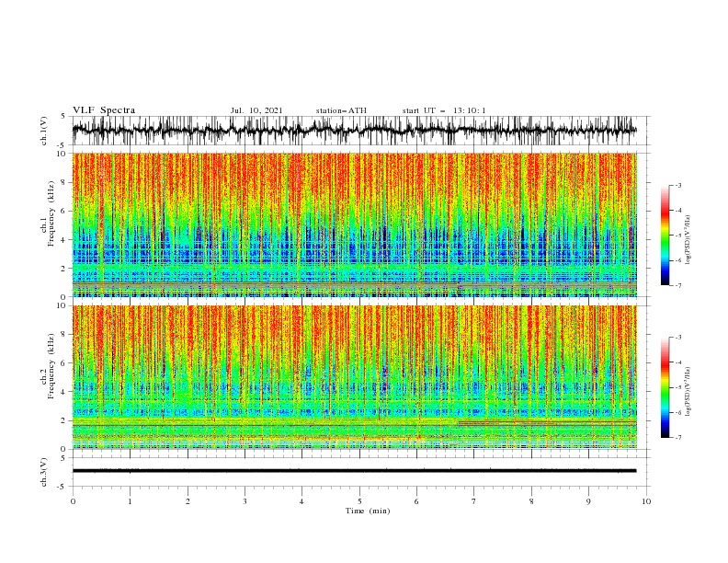Click the ch.2 spectrogram panel
The image size is (728, 563).
pos(354,377)
